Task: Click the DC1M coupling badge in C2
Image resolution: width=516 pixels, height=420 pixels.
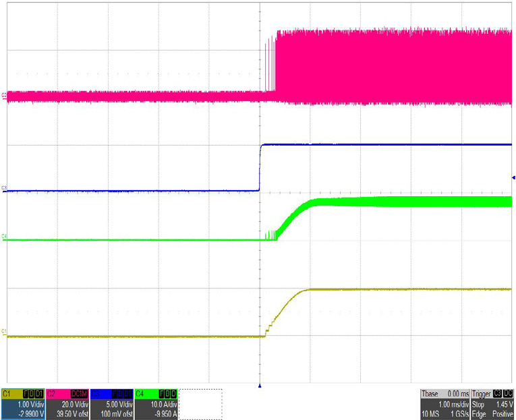Action: click(79, 392)
